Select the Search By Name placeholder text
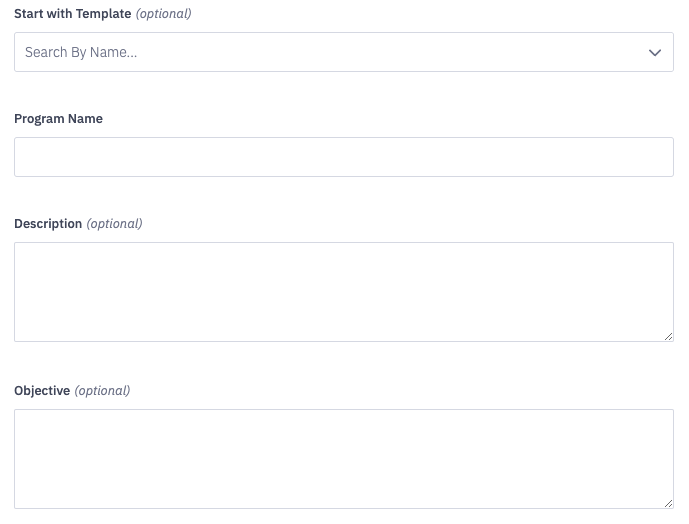This screenshot has height=524, width=689. [81, 52]
